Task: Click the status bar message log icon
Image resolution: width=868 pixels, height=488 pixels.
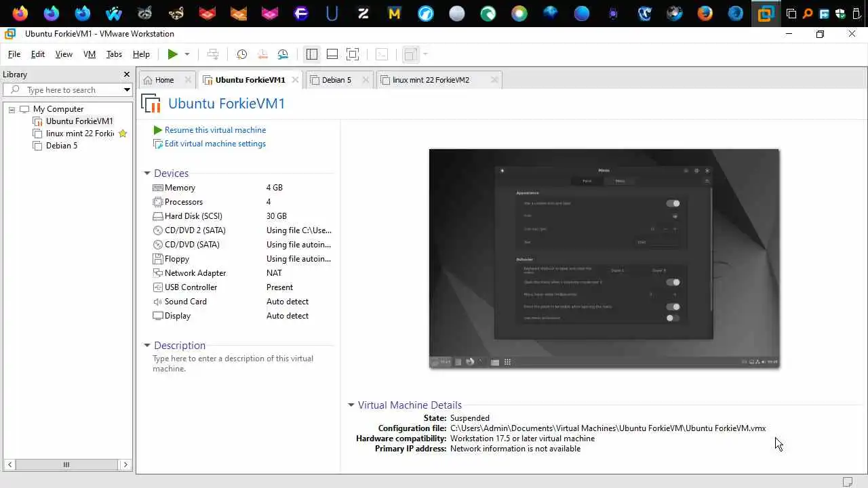Action: [x=848, y=482]
